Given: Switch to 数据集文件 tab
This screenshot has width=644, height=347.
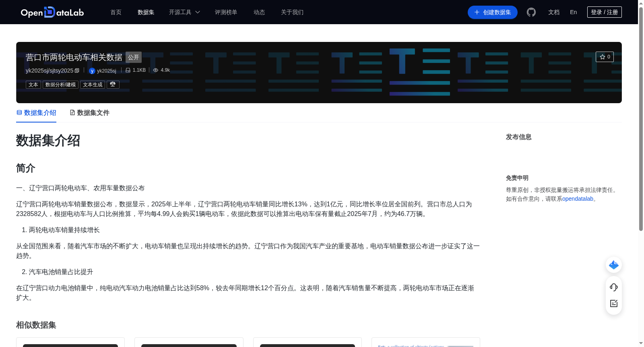Looking at the screenshot, I should (x=89, y=113).
